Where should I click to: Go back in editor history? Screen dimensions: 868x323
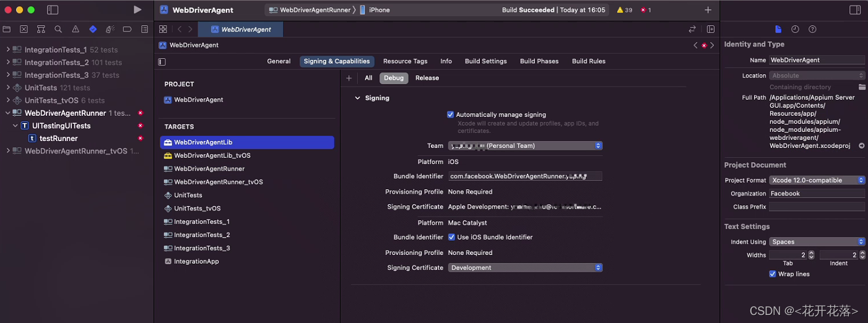click(x=180, y=29)
